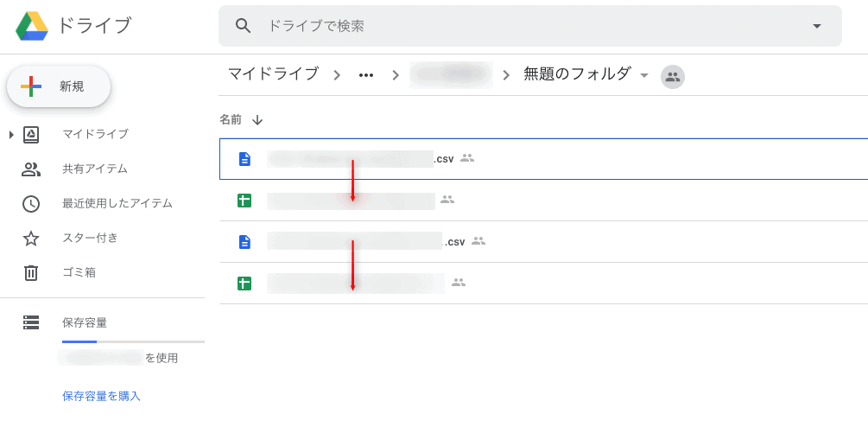Expand the hidden breadcrumb ellipsis

click(x=366, y=75)
